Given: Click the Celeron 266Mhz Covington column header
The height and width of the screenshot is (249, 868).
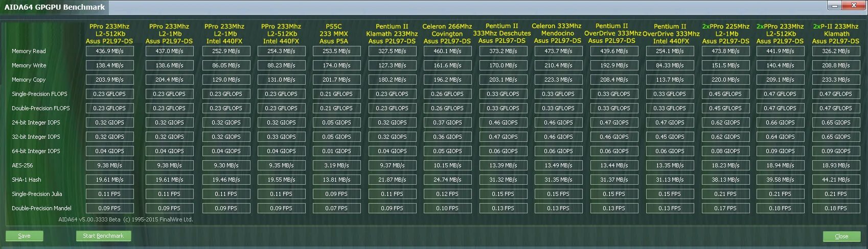Looking at the screenshot, I should point(447,34).
